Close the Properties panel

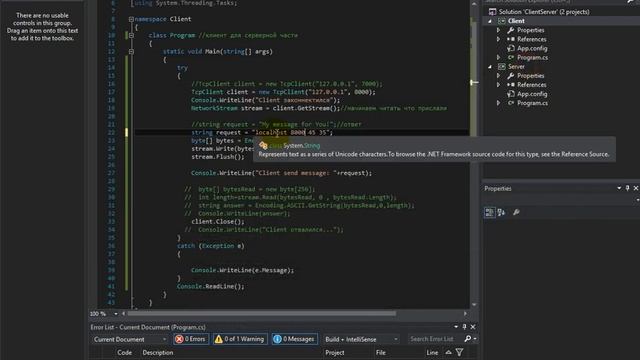pos(636,188)
